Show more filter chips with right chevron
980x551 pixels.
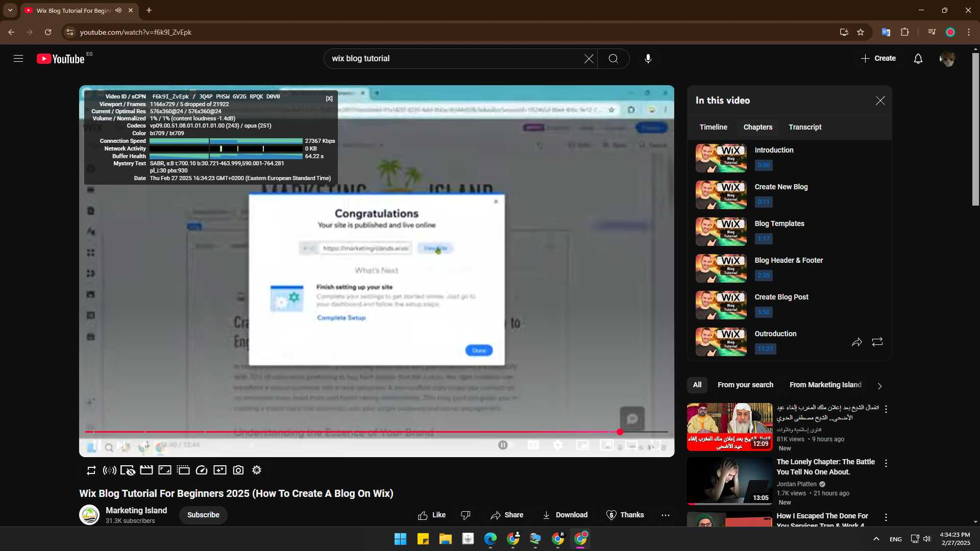pyautogui.click(x=879, y=386)
